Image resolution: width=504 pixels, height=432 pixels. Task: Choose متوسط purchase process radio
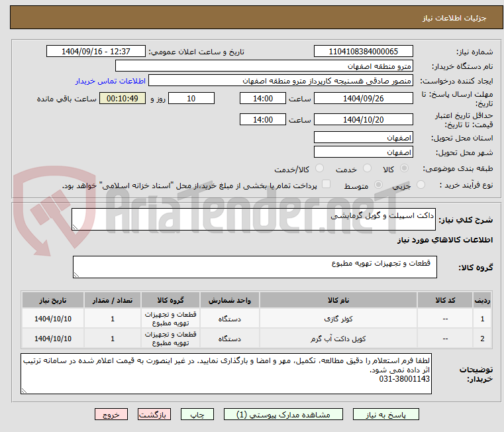pyautogui.click(x=378, y=185)
